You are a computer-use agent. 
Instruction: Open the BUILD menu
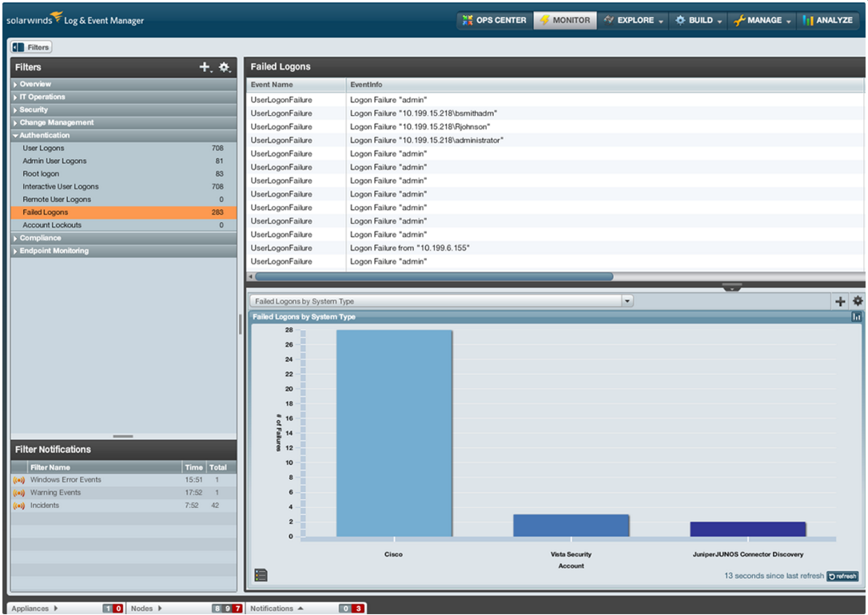(698, 21)
